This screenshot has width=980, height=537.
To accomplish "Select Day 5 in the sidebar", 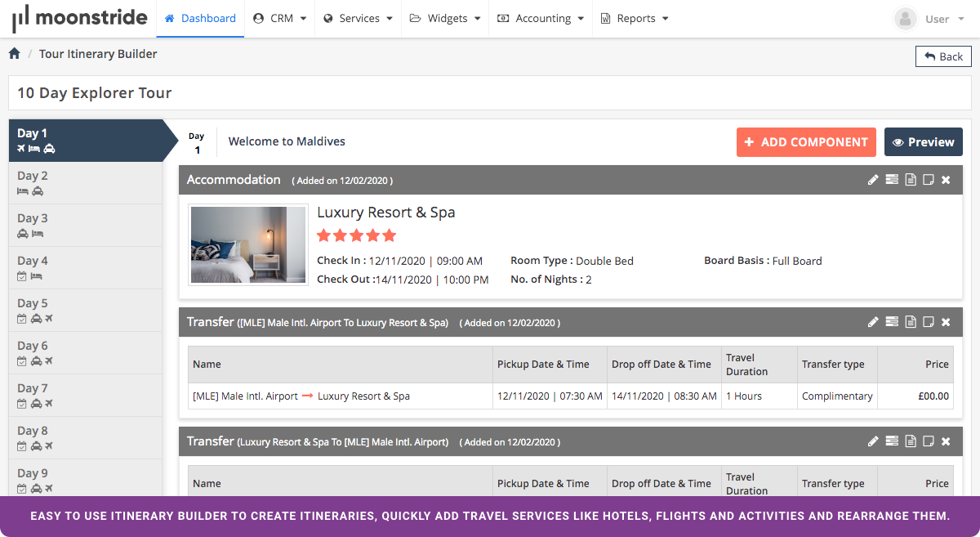I will pyautogui.click(x=86, y=311).
